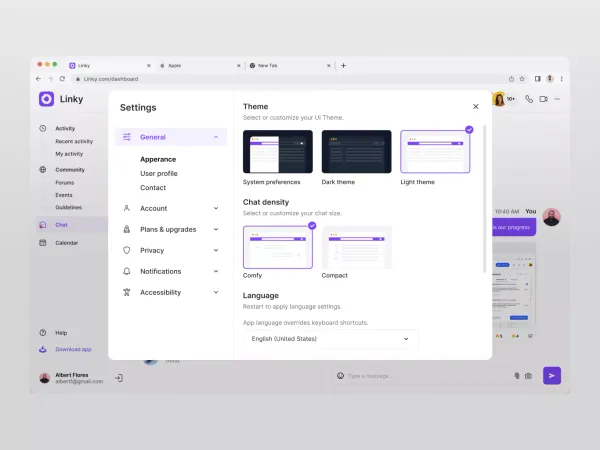Open the shared screenshot image in chat

[x=514, y=286]
